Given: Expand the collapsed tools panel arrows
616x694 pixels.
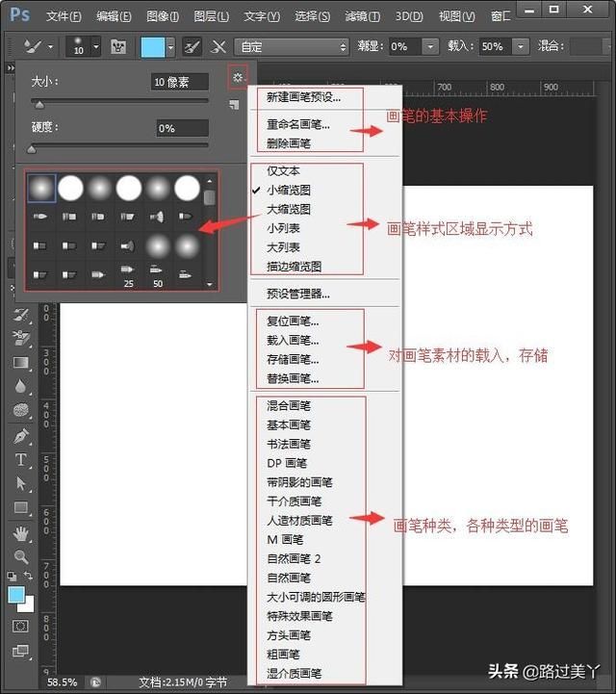Looking at the screenshot, I should (x=11, y=68).
